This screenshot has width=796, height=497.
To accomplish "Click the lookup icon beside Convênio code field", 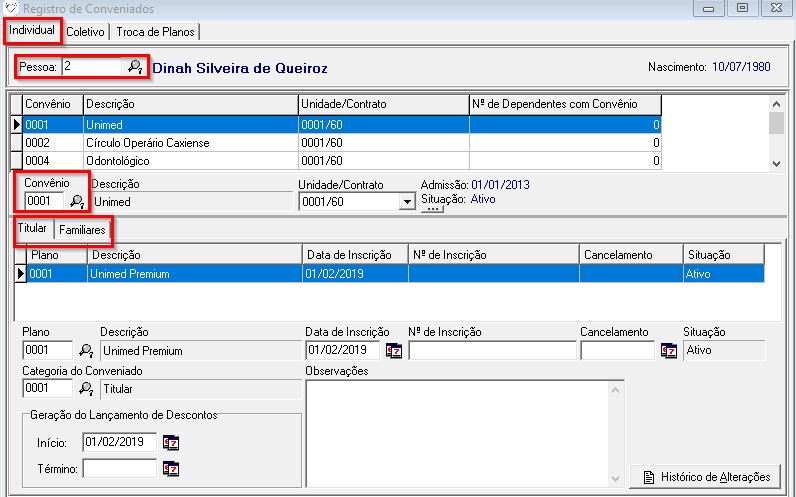I will tap(77, 201).
